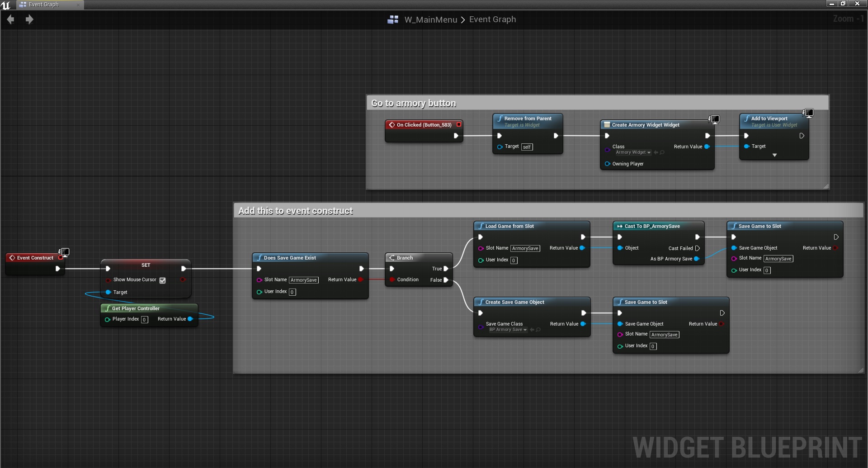Click Event Graph in the breadcrumb

pos(492,19)
